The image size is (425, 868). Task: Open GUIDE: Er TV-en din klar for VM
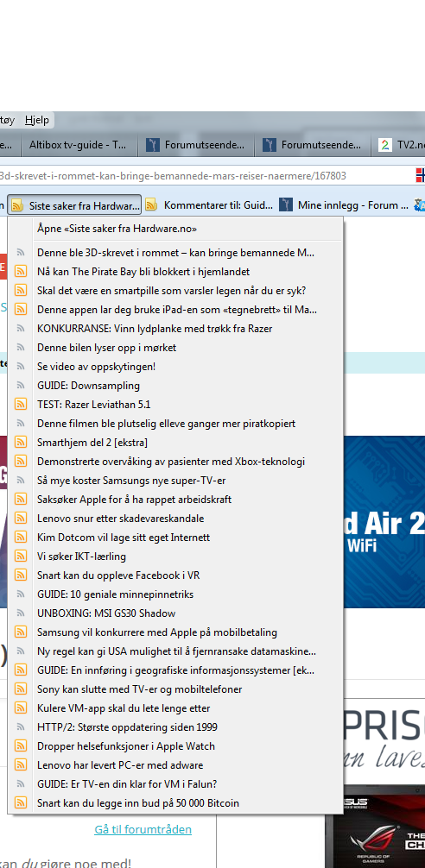click(175, 783)
